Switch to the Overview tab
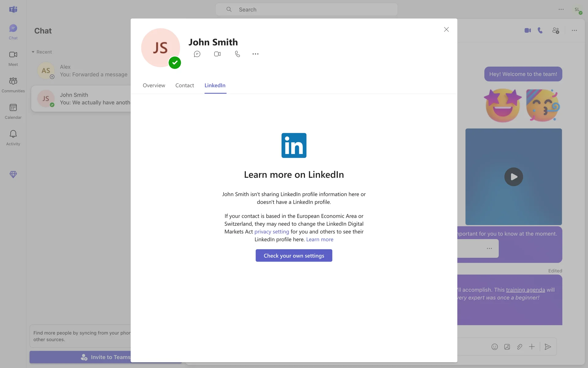 [x=154, y=85]
